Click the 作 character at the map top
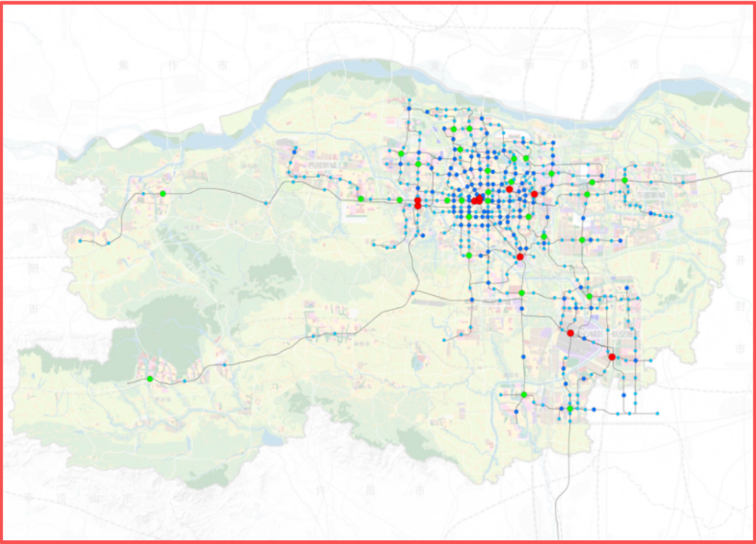756x544 pixels. click(x=173, y=65)
